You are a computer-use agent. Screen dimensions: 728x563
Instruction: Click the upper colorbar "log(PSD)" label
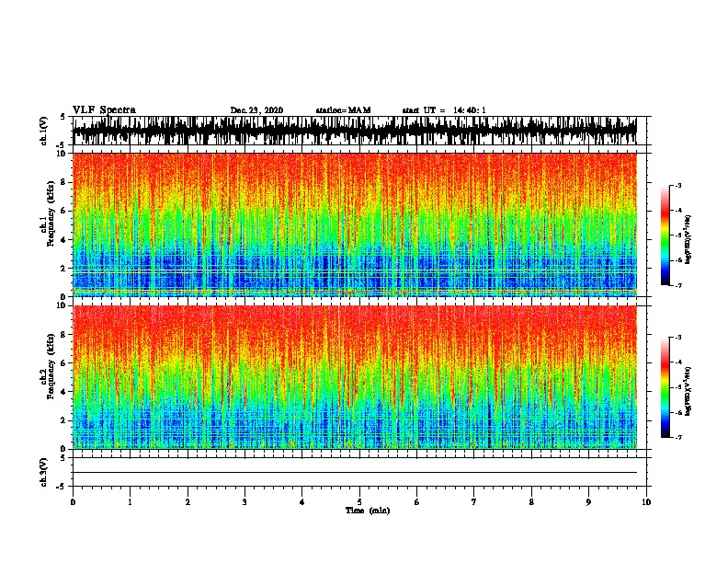point(688,238)
